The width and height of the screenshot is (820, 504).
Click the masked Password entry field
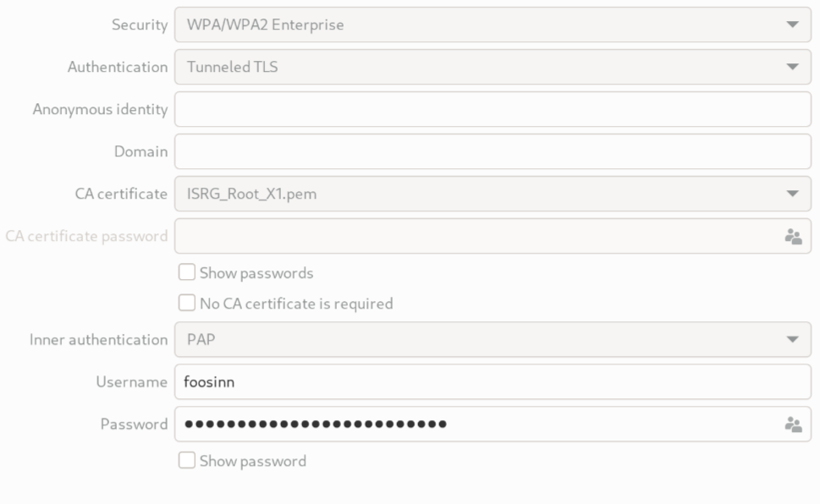tap(474, 424)
